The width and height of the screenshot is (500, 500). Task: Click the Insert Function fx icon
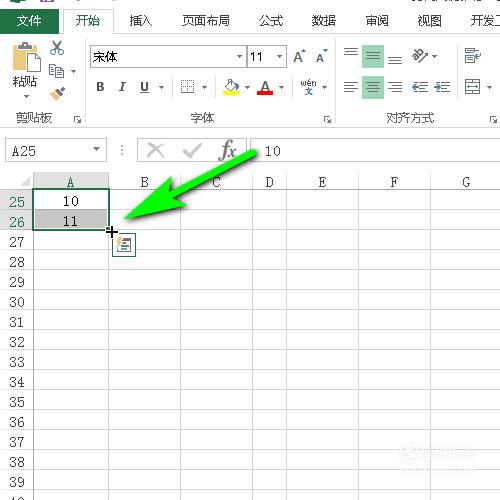(228, 150)
